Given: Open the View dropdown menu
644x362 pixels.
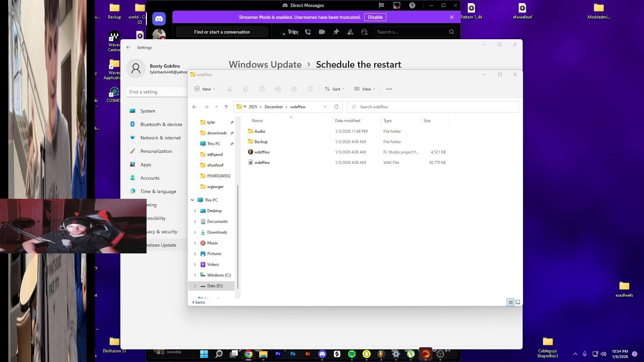Looking at the screenshot, I should point(365,89).
